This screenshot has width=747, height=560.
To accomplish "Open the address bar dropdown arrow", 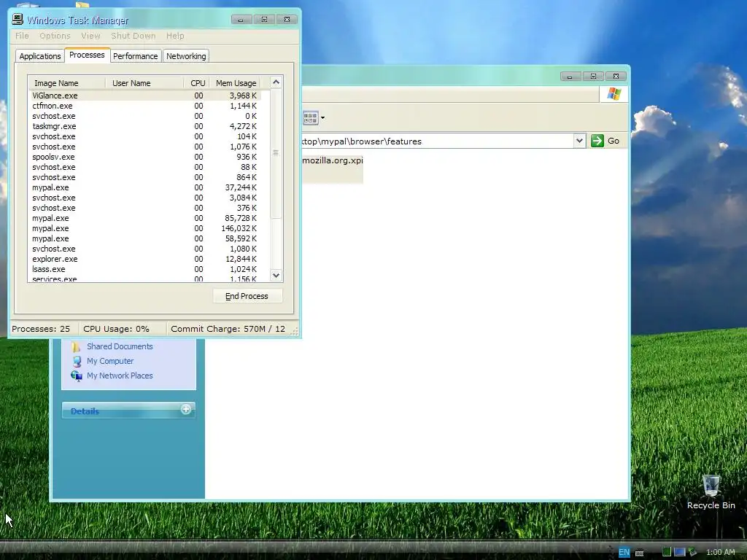I will pyautogui.click(x=579, y=141).
